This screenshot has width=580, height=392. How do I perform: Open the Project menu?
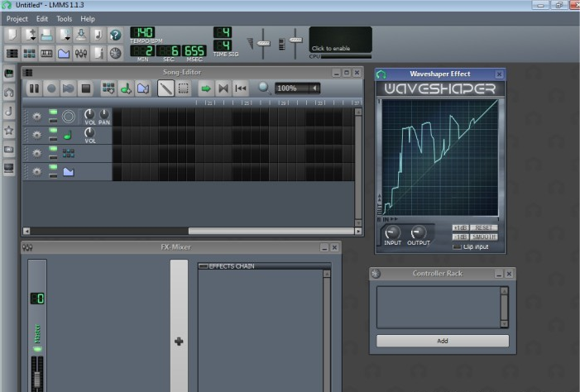coord(17,19)
